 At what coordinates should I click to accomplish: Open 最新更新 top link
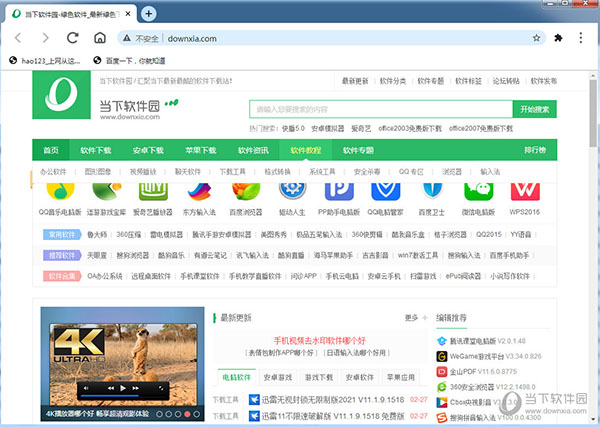click(x=355, y=81)
